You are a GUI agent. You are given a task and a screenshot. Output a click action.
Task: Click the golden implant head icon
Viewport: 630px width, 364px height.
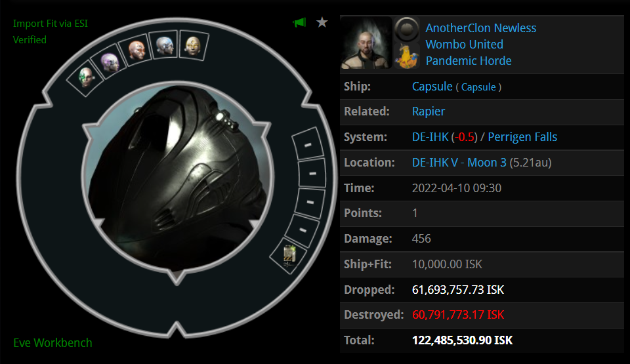point(193,46)
